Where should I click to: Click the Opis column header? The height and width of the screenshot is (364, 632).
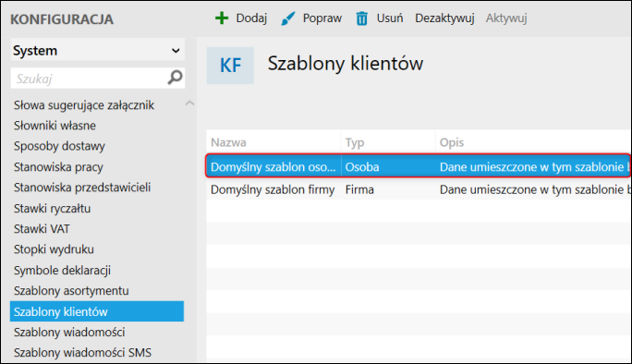[x=452, y=142]
